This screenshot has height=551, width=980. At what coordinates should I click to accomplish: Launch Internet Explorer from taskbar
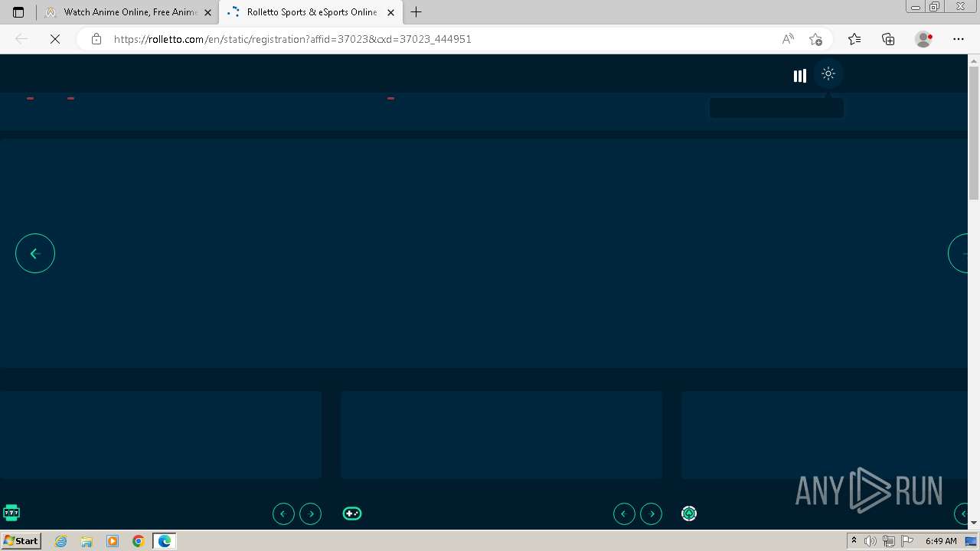(61, 541)
